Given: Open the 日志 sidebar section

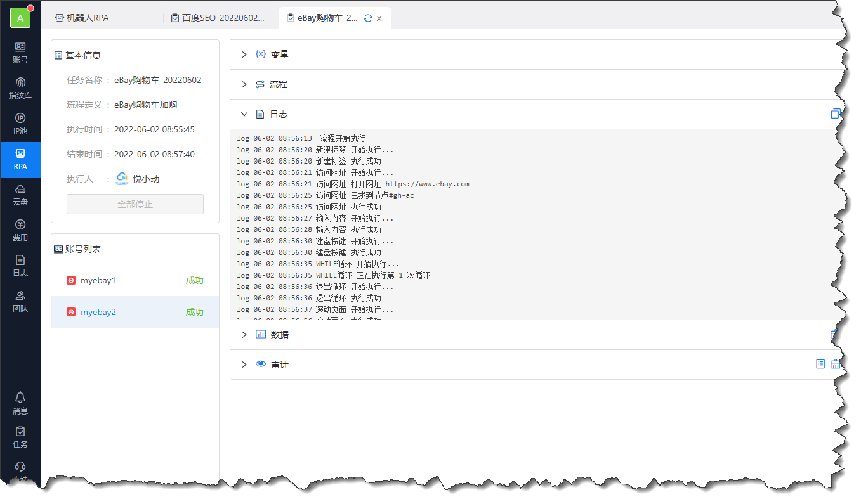Looking at the screenshot, I should [x=20, y=266].
